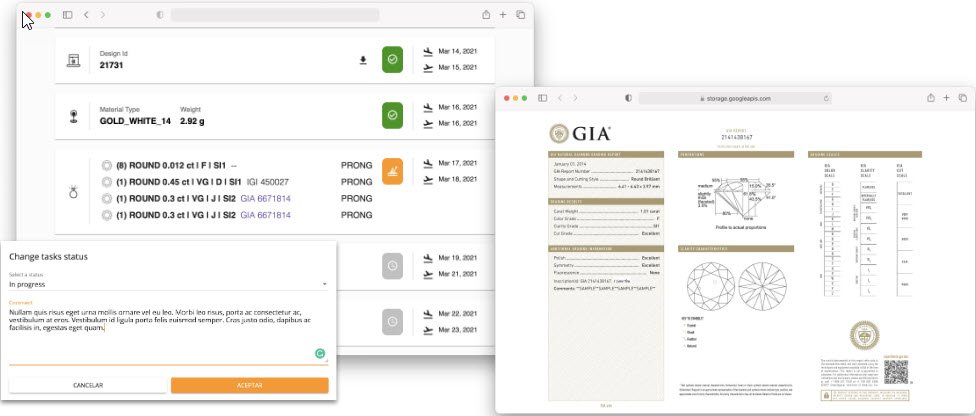Toggle sidebar in back Safari window

pos(68,15)
